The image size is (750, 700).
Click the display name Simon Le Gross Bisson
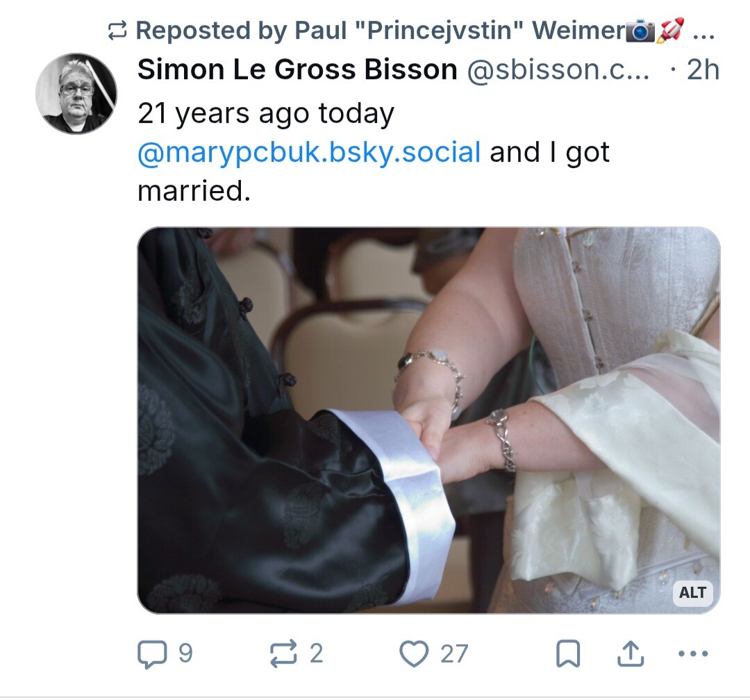tap(297, 70)
